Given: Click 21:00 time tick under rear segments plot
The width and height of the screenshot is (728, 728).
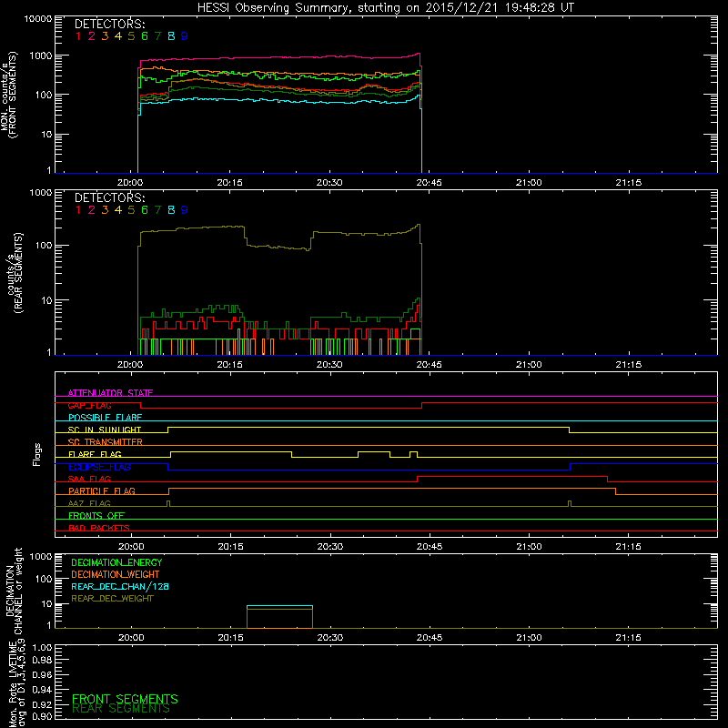Looking at the screenshot, I should (529, 365).
